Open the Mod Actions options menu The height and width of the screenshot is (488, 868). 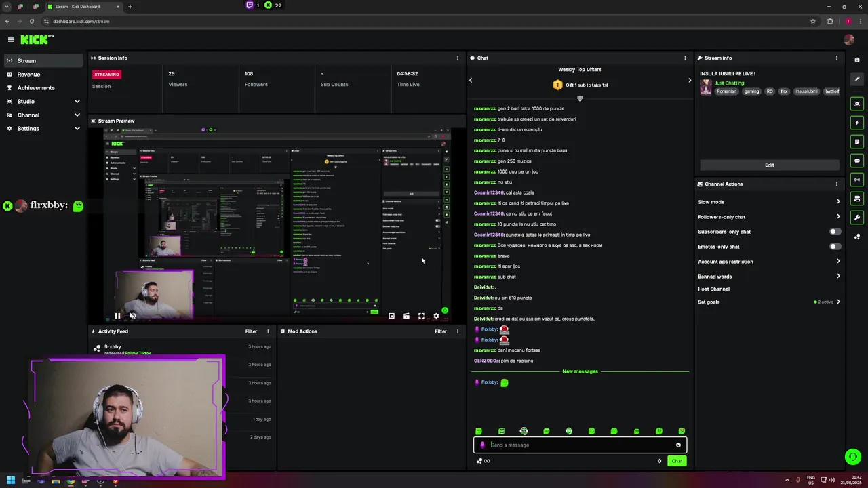point(457,331)
